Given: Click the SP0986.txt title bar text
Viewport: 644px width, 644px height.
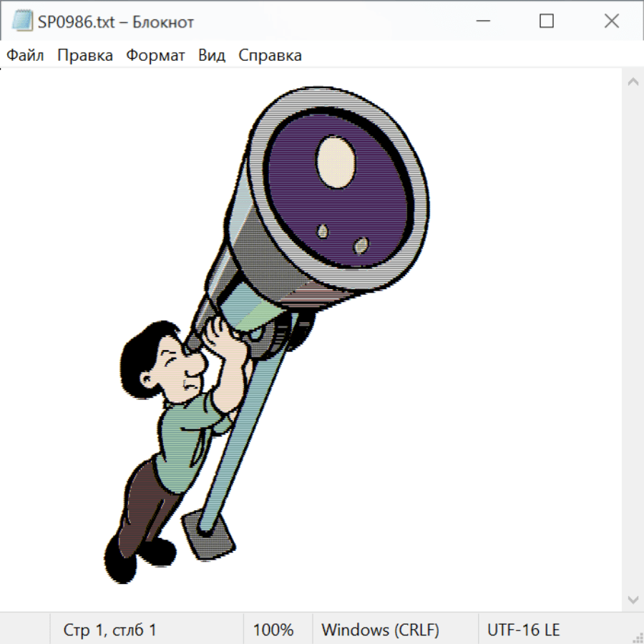Looking at the screenshot, I should 116,22.
